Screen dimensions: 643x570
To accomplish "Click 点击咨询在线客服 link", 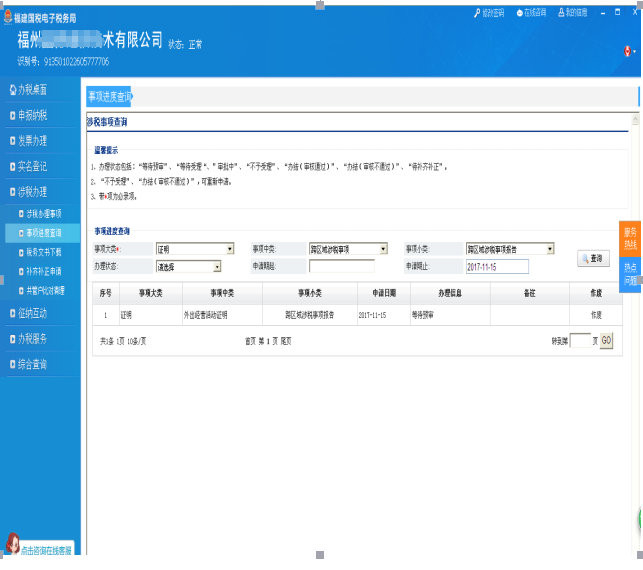I will tap(46, 550).
